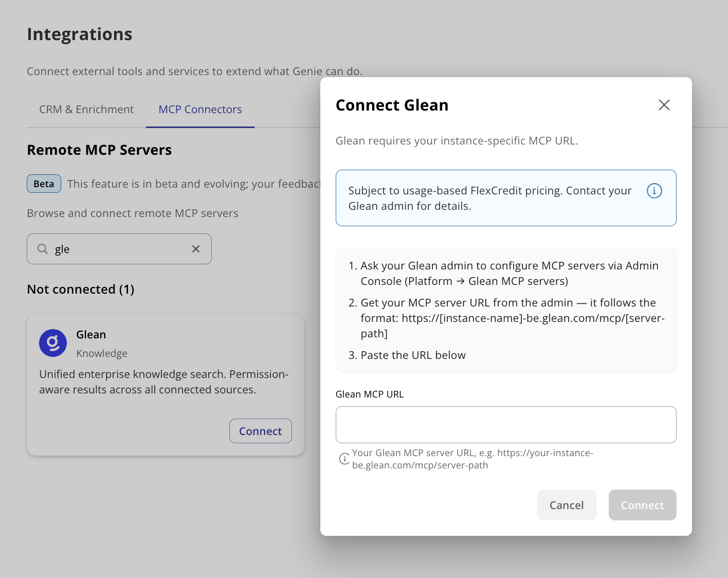Click the Glean MCP URL input
This screenshot has height=578, width=728.
[x=506, y=425]
